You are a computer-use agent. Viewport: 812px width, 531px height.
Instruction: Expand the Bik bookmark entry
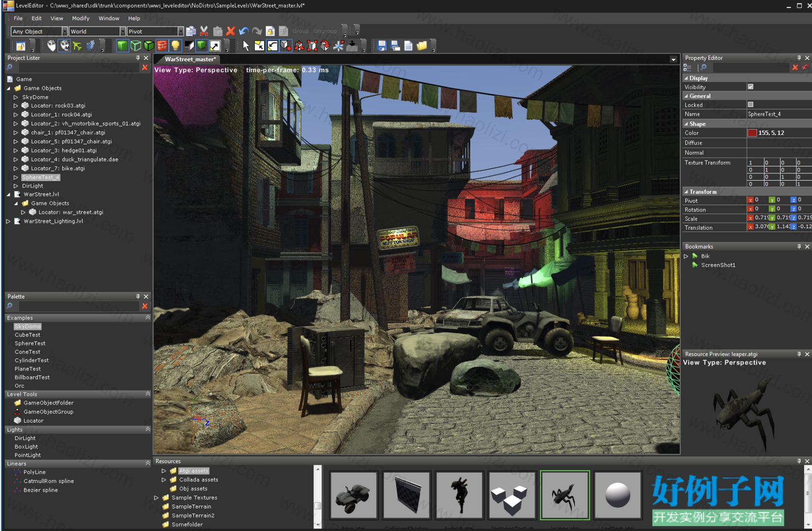pos(686,256)
